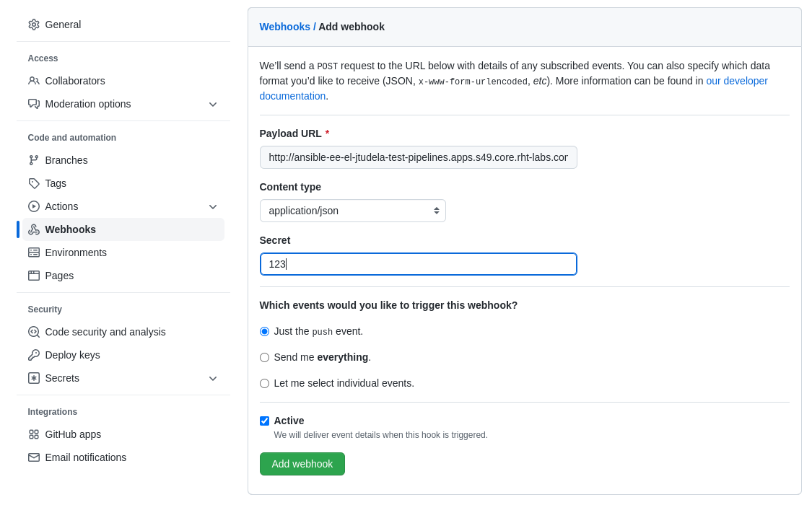
Task: Select the Tags sidebar icon
Action: (34, 183)
